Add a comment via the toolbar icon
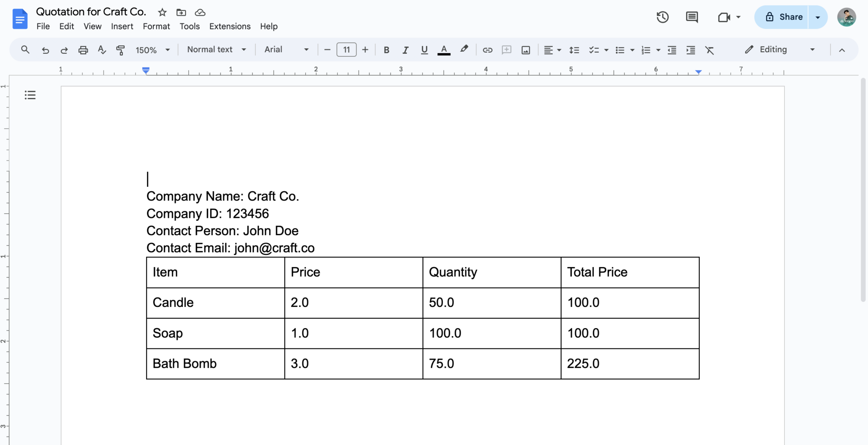 pos(506,50)
